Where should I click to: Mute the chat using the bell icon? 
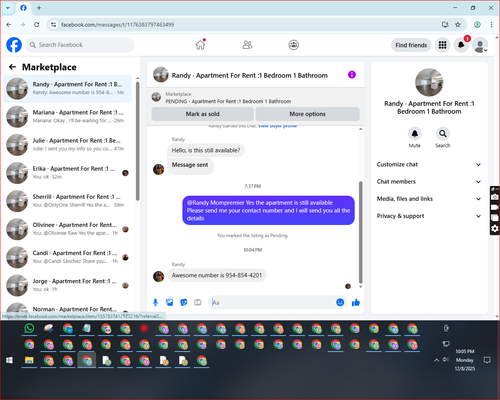point(414,134)
